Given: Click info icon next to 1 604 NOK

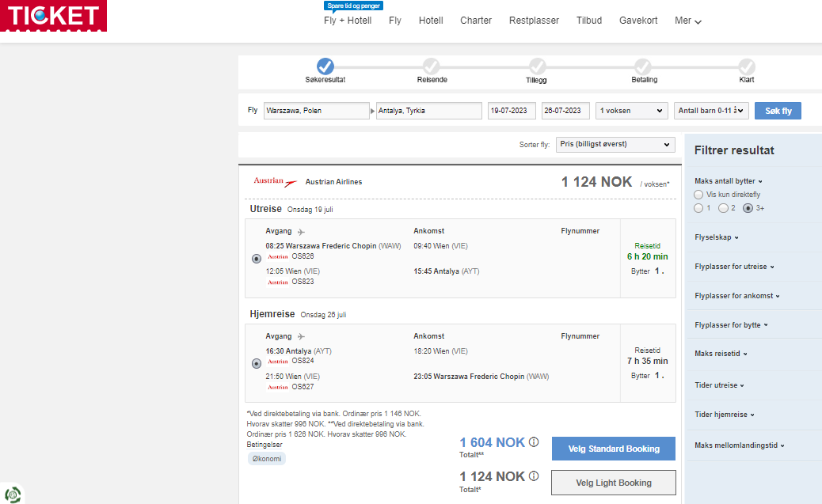Looking at the screenshot, I should click(534, 442).
